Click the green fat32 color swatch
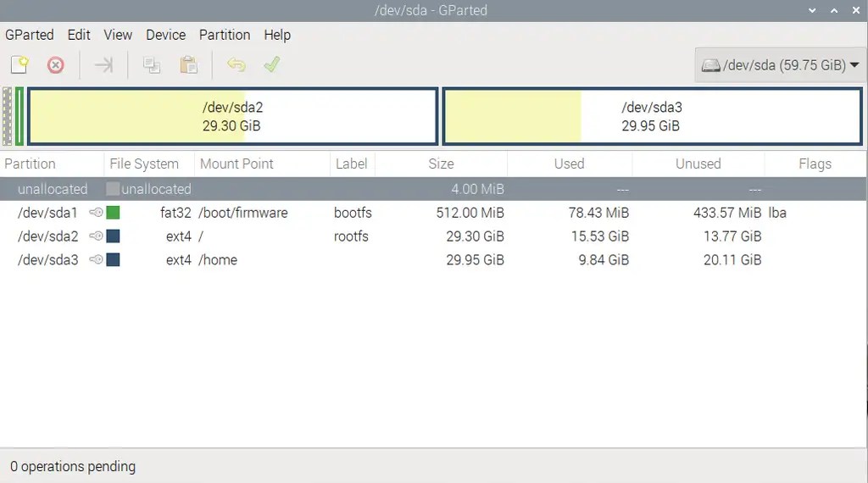The width and height of the screenshot is (868, 483). pyautogui.click(x=113, y=213)
